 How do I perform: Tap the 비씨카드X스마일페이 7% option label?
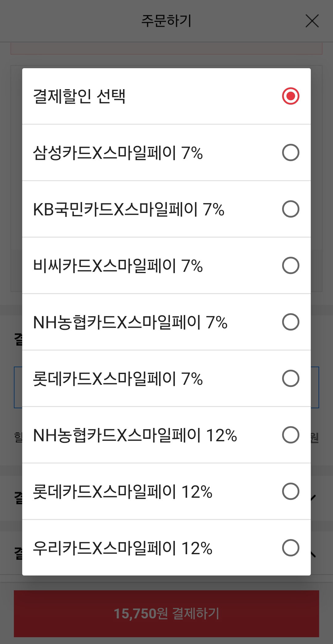118,266
